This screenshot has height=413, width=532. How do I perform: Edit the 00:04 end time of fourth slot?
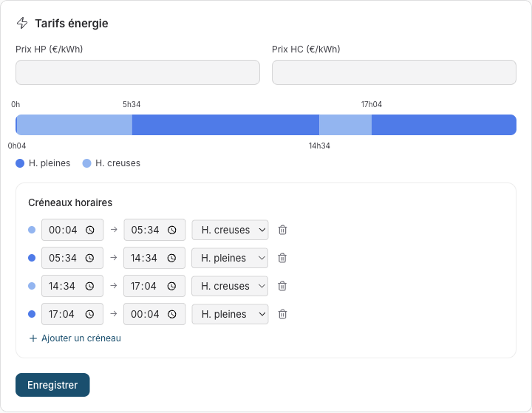pos(154,314)
